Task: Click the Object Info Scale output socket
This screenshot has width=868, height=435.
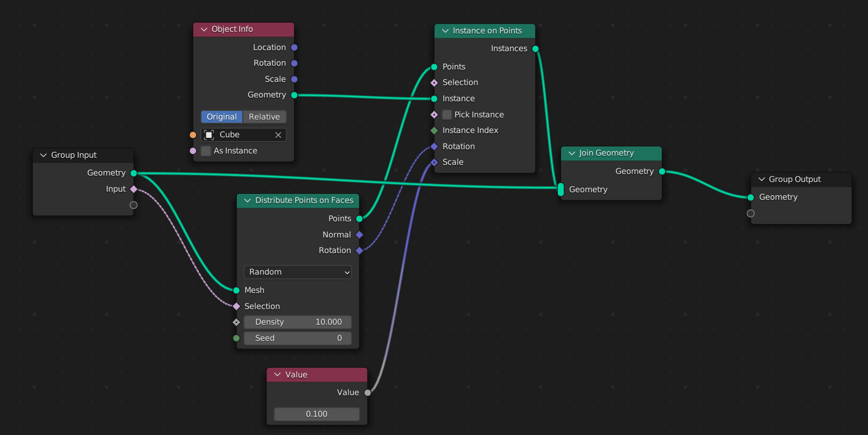Action: (295, 79)
